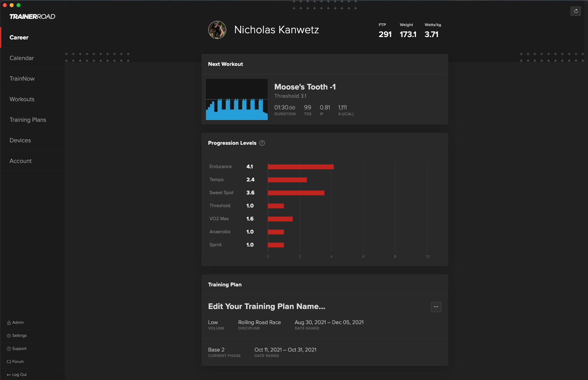Click the Progression Levels heading
This screenshot has width=588, height=380.
(x=232, y=143)
